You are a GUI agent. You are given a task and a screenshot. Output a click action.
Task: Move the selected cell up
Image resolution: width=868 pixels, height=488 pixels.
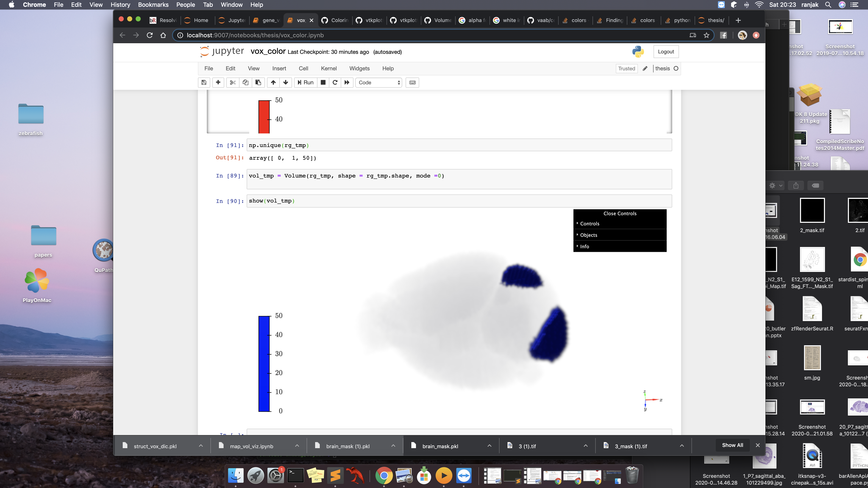pos(273,83)
